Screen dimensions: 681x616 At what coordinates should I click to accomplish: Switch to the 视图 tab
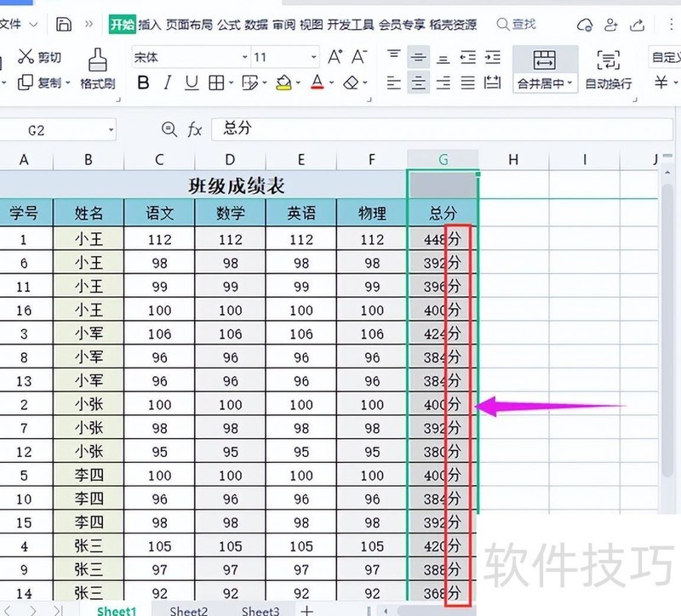coord(312,25)
